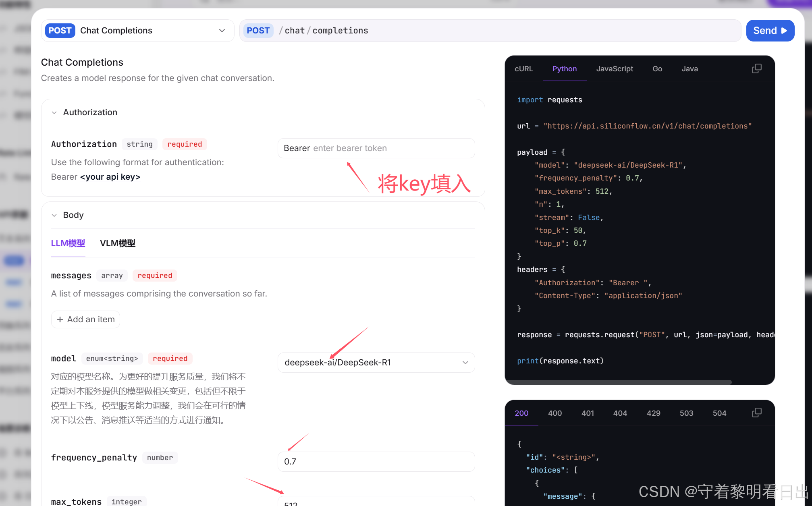The image size is (812, 506).
Task: Switch code sample to cURL
Action: (523, 69)
